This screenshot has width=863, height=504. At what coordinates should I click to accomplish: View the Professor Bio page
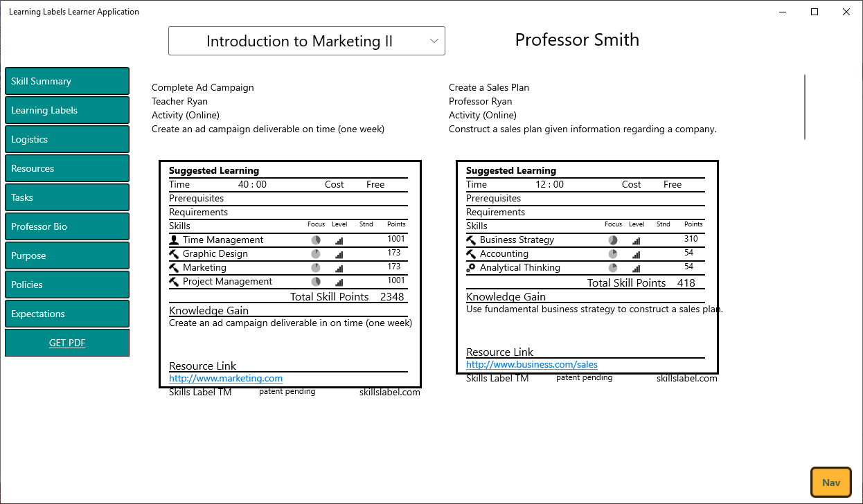click(67, 226)
